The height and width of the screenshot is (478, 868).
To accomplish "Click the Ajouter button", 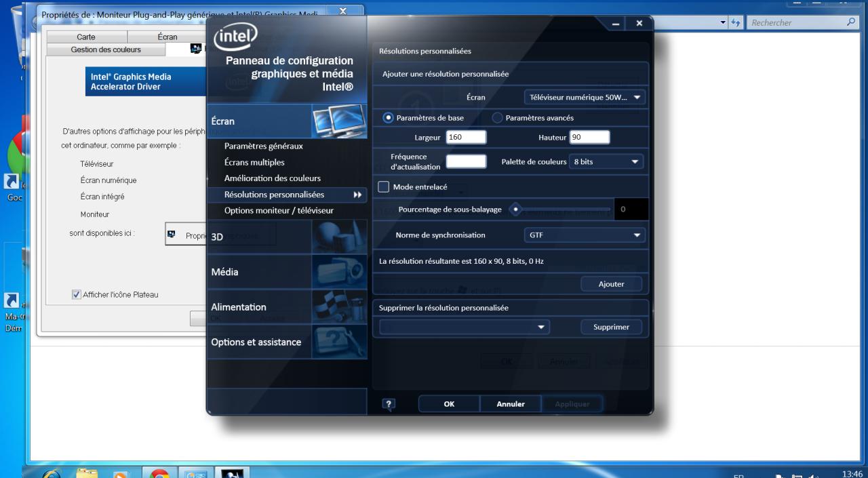I will (611, 284).
